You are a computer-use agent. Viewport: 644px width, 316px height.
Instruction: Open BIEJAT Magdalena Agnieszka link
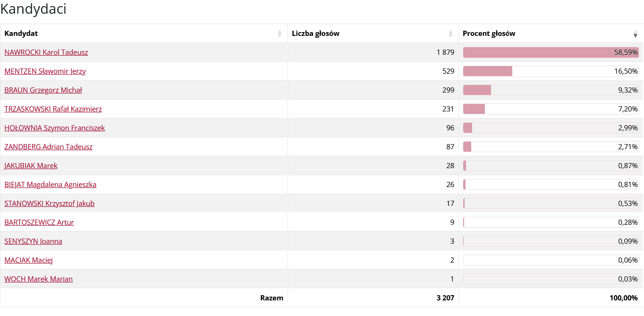point(50,185)
